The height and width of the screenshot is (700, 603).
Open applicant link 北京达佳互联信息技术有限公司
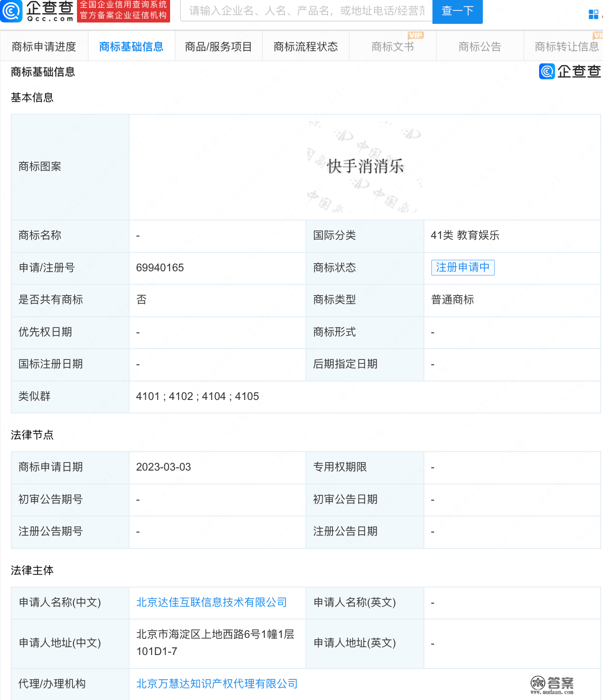[x=211, y=603]
